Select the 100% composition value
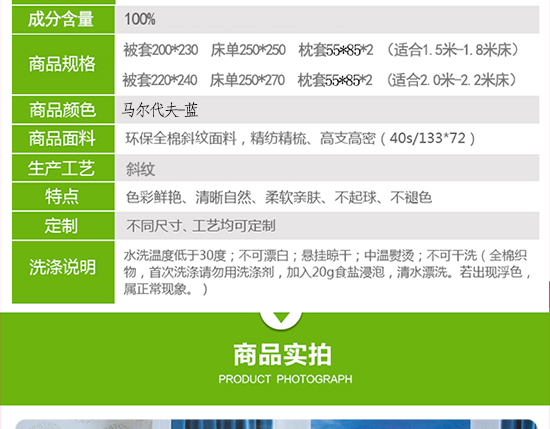 140,19
